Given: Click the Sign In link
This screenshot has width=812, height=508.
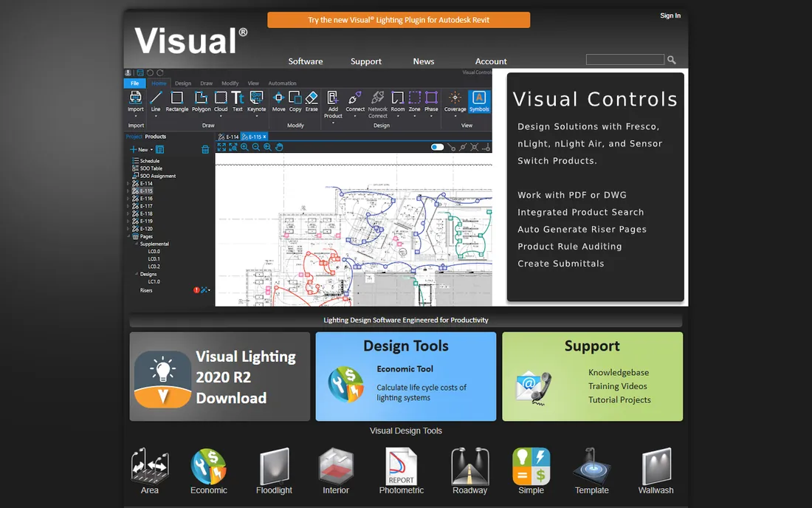Looking at the screenshot, I should [x=670, y=16].
